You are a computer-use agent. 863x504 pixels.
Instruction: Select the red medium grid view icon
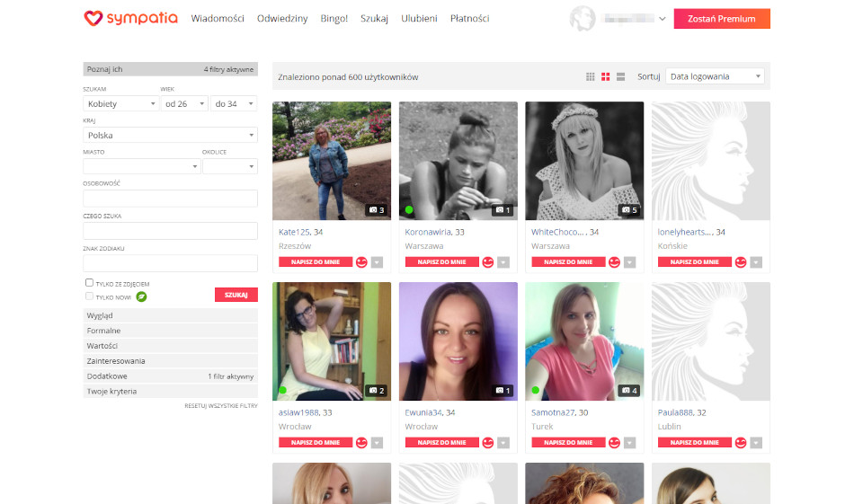[x=606, y=76]
